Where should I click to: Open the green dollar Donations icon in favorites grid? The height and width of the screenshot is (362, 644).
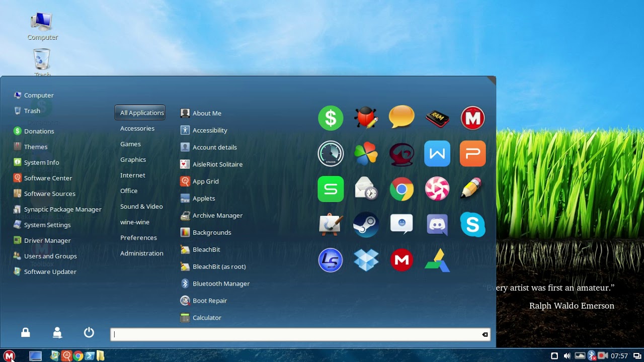[331, 118]
